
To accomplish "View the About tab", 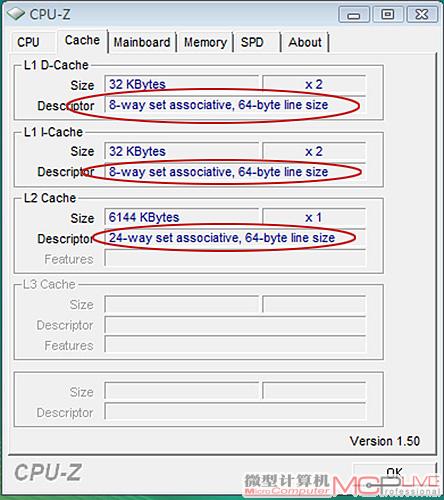I will pyautogui.click(x=305, y=42).
